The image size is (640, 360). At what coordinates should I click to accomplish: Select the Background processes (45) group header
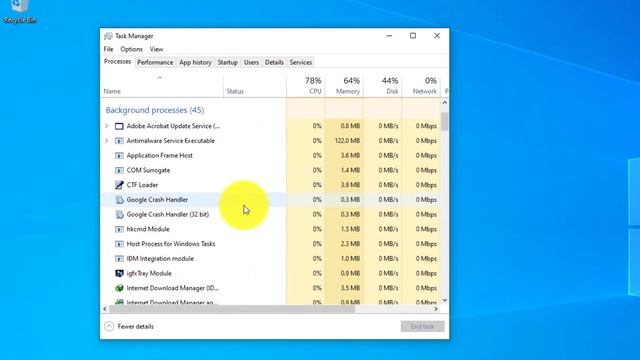pyautogui.click(x=155, y=110)
